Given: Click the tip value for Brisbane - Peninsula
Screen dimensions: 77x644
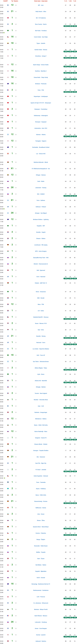Looking at the screenshot, I should point(12,84).
